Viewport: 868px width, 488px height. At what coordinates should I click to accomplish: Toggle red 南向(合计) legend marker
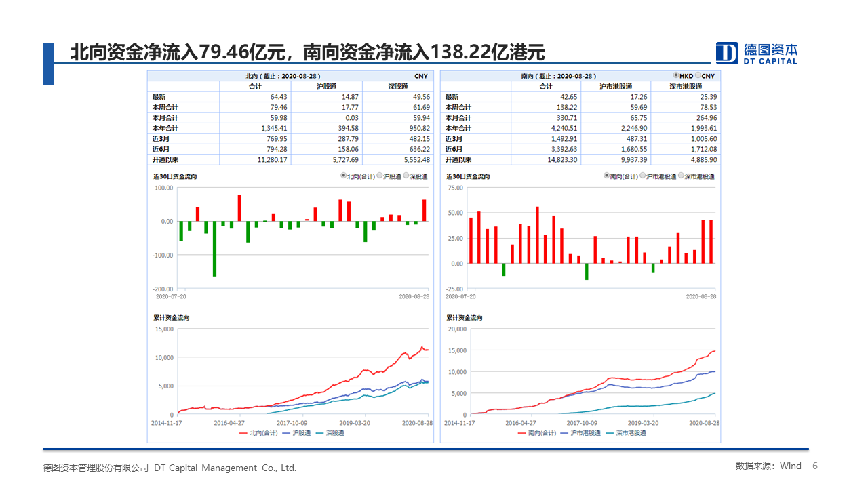[524, 433]
